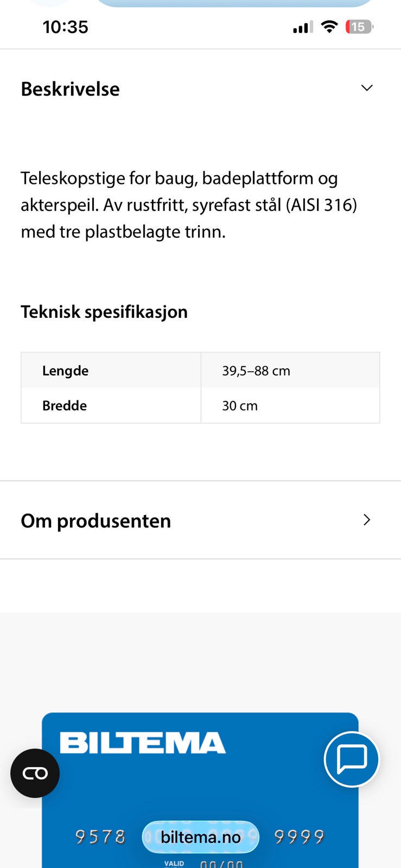Tap the 30 cm width value
Image resolution: width=401 pixels, height=868 pixels.
tap(240, 405)
